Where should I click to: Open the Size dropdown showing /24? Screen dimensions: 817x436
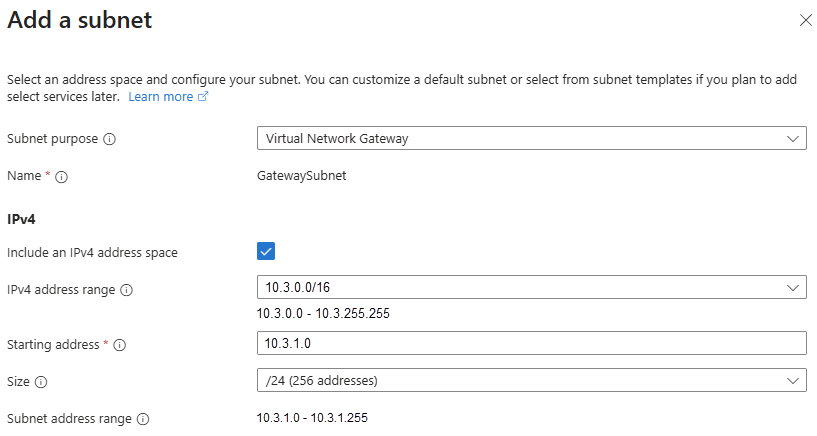(x=531, y=380)
